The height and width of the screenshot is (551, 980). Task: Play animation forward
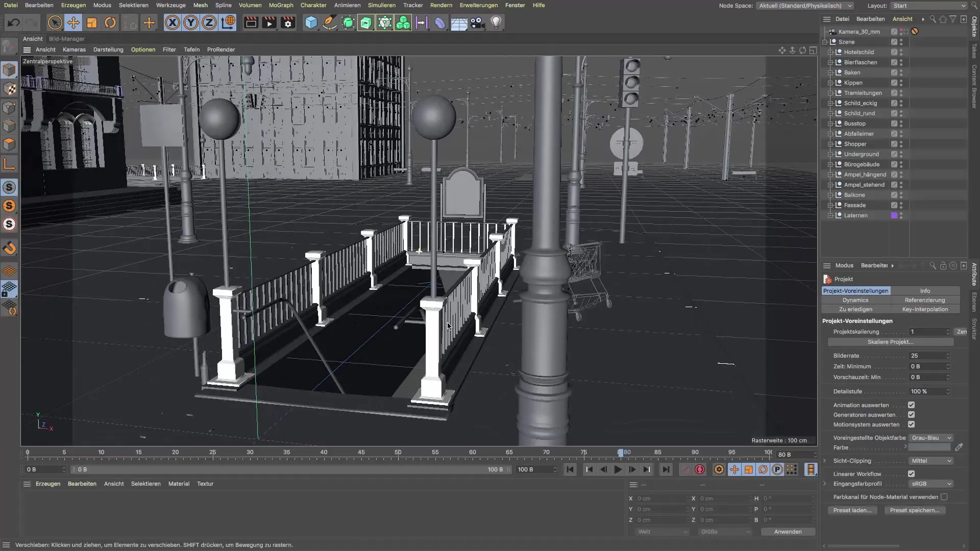point(618,469)
